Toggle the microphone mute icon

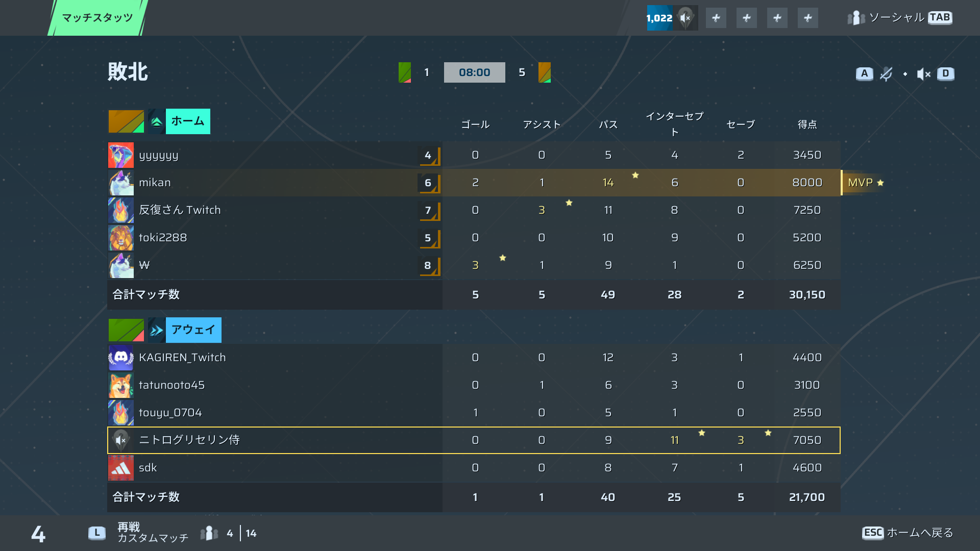pos(886,74)
